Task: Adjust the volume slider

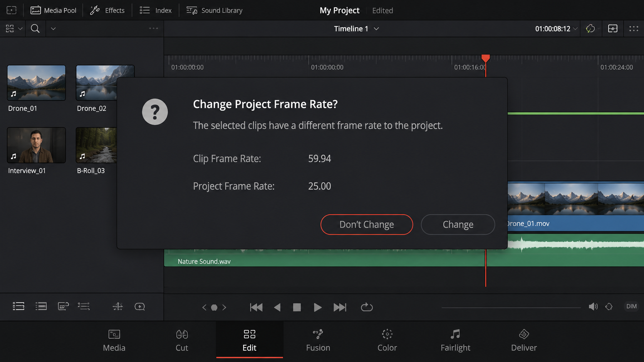Action: coord(511,307)
